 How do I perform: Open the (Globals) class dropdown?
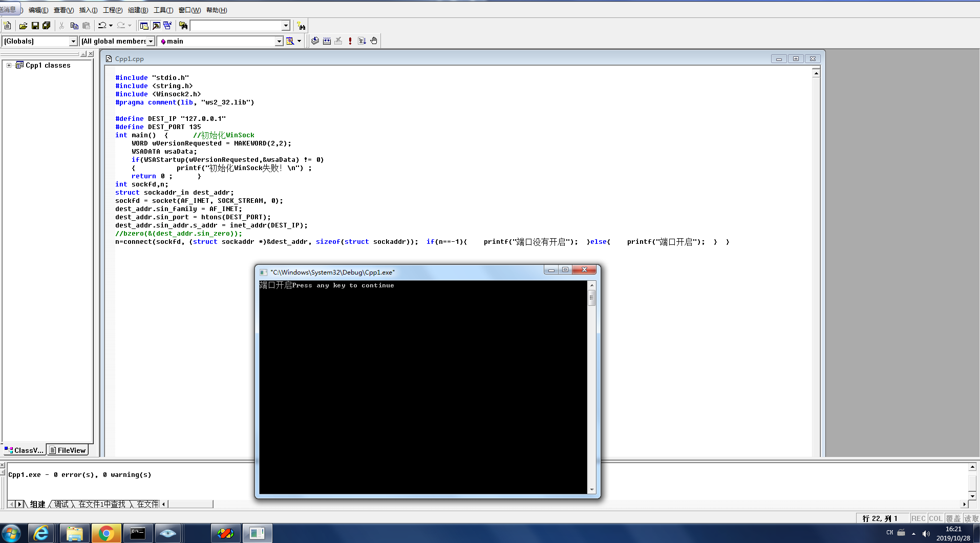73,41
